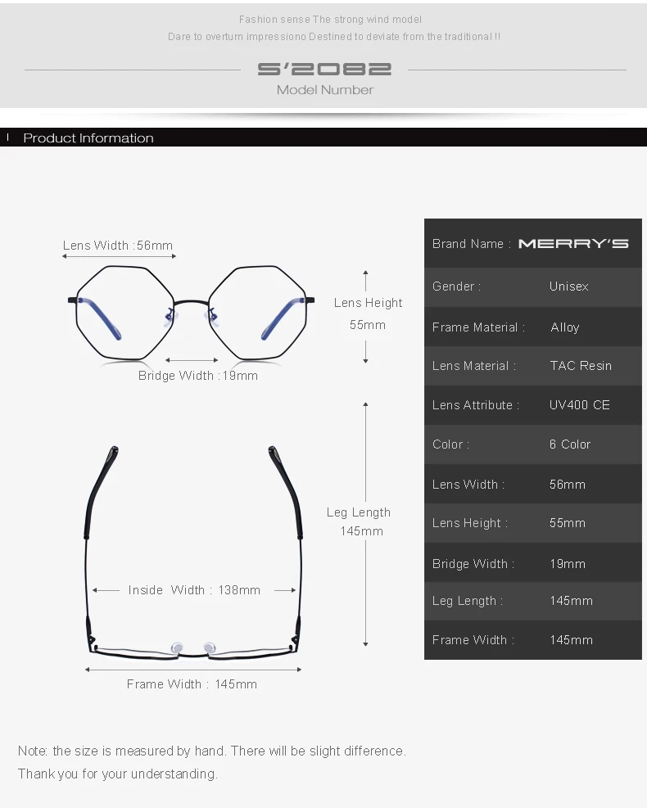Click the S'2082 model number heading

point(324,69)
